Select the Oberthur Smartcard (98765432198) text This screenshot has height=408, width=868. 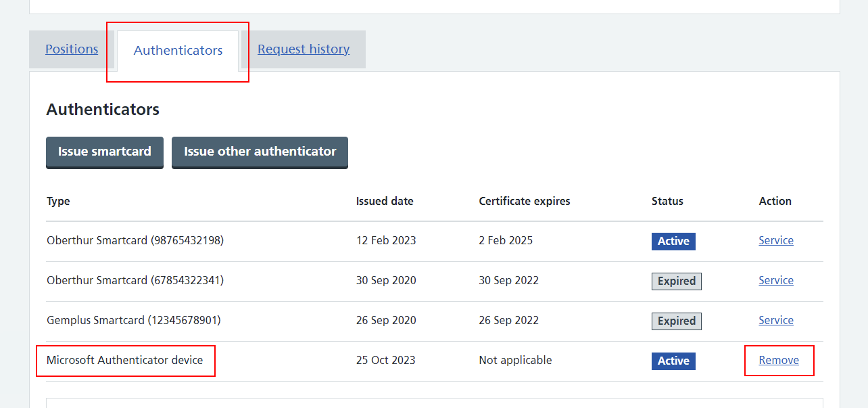(x=135, y=241)
